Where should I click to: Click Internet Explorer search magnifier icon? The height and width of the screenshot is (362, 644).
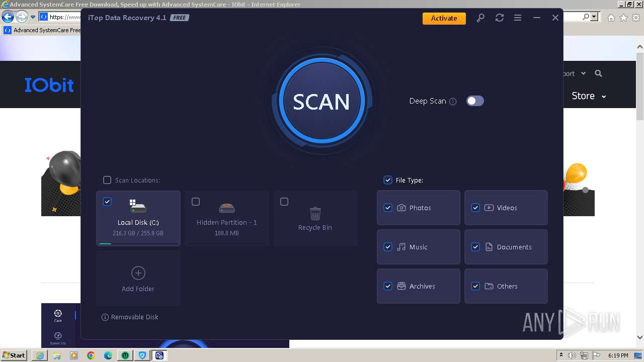[586, 17]
